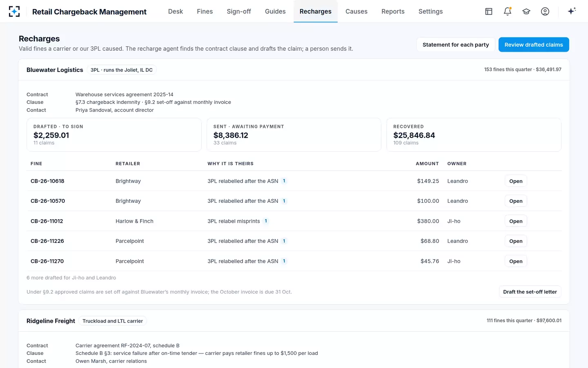The height and width of the screenshot is (368, 588).
Task: Click Owen Marsh contact text
Action: click(111, 361)
